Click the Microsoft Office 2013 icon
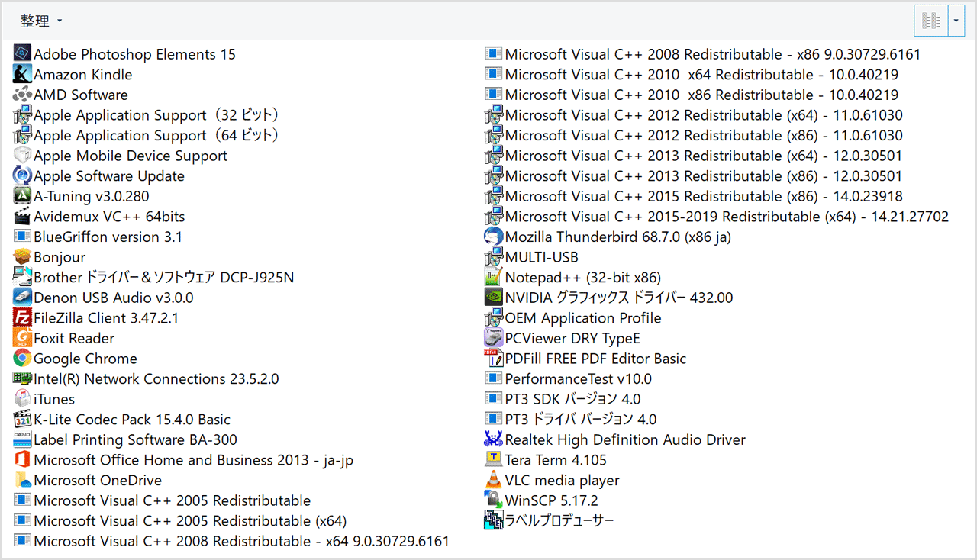 coord(22,459)
